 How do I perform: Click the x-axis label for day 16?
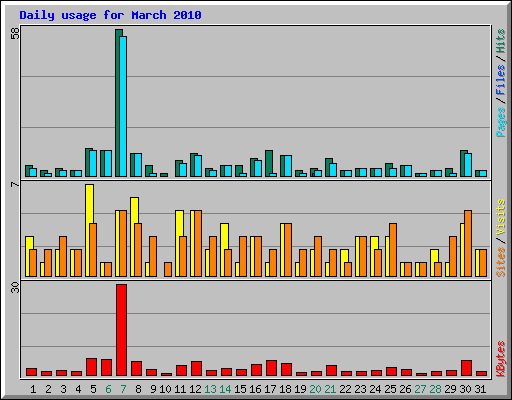coord(255,389)
